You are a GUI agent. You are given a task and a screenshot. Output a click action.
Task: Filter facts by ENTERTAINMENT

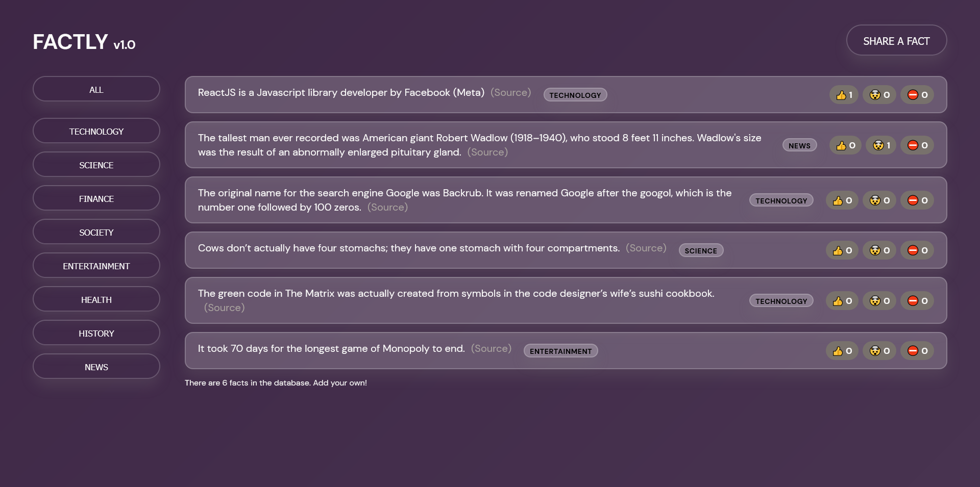(96, 265)
